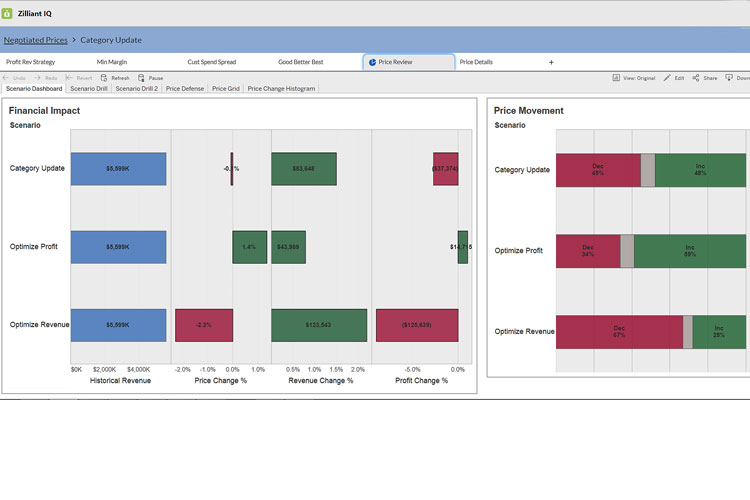Click the Redo arrow icon
750x500 pixels.
pyautogui.click(x=38, y=77)
